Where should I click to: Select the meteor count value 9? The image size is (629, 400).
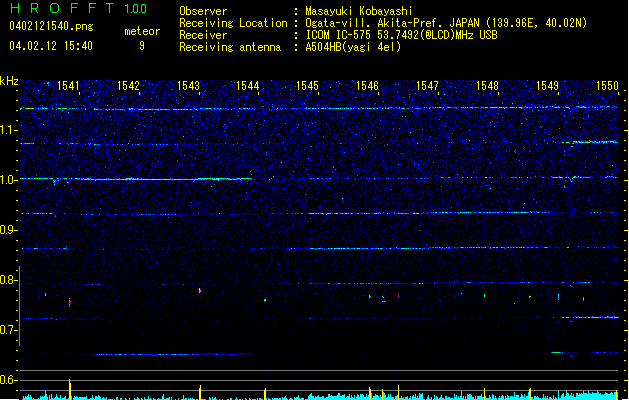click(142, 46)
